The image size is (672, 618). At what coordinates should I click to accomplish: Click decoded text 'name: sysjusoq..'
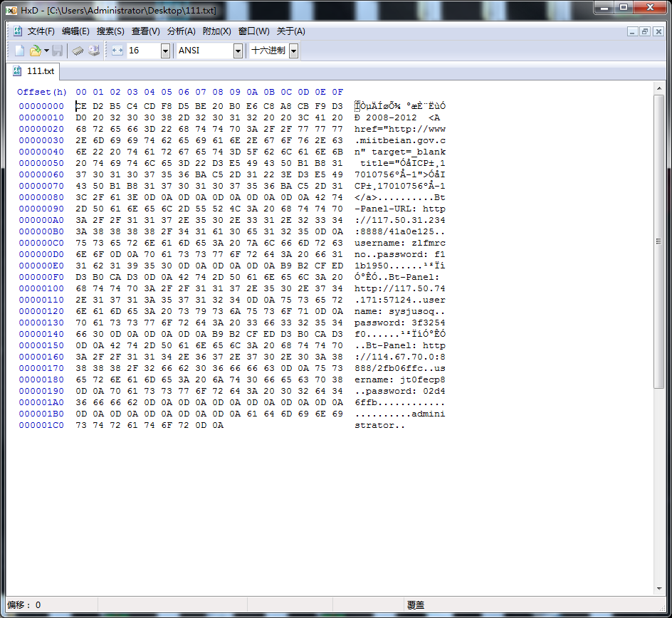[x=400, y=311]
